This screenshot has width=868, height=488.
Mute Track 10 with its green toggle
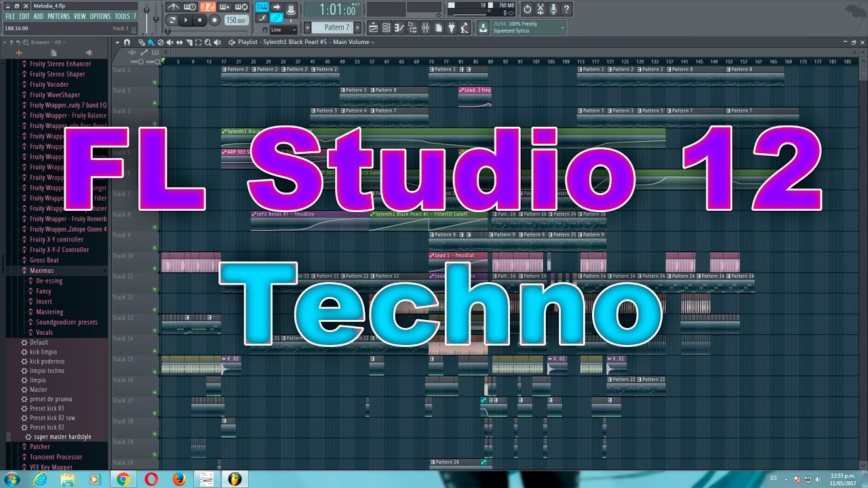(x=155, y=268)
